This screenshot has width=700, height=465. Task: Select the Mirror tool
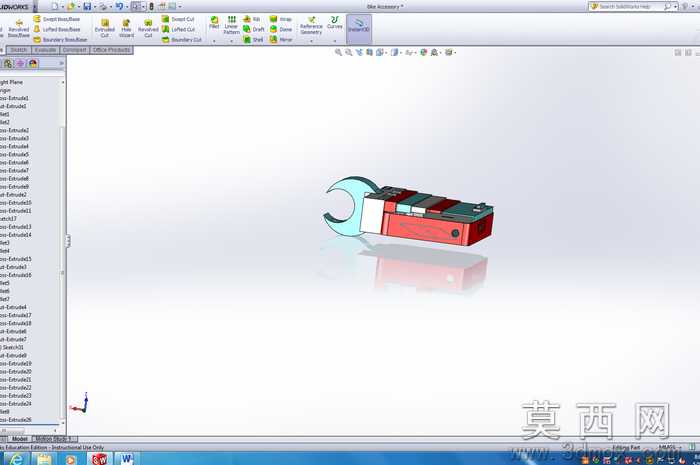coord(280,40)
